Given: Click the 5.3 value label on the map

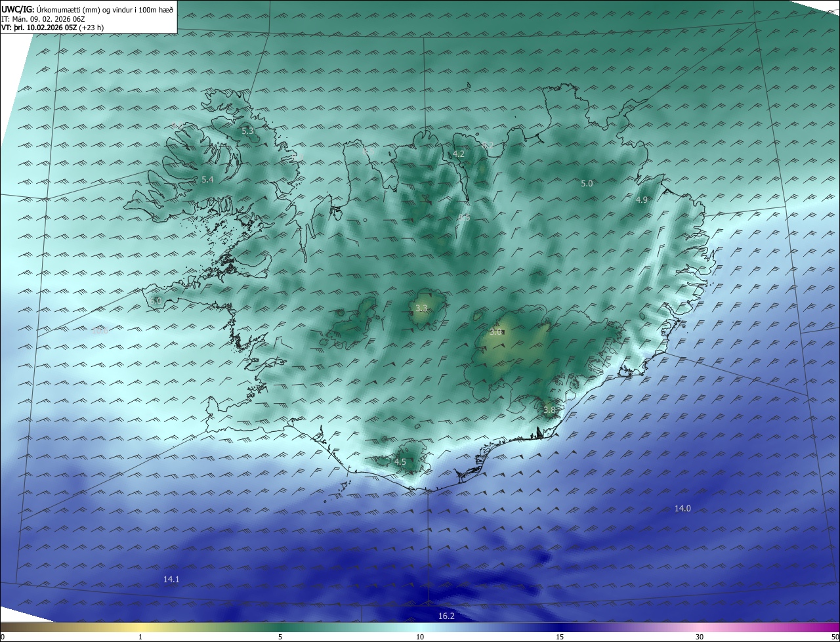Looking at the screenshot, I should tap(247, 131).
